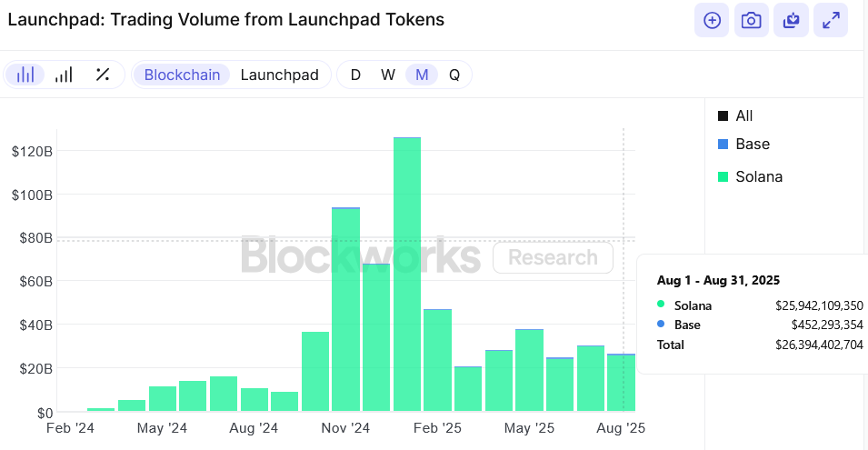Switch to the cumulative ascending bars icon

(64, 75)
